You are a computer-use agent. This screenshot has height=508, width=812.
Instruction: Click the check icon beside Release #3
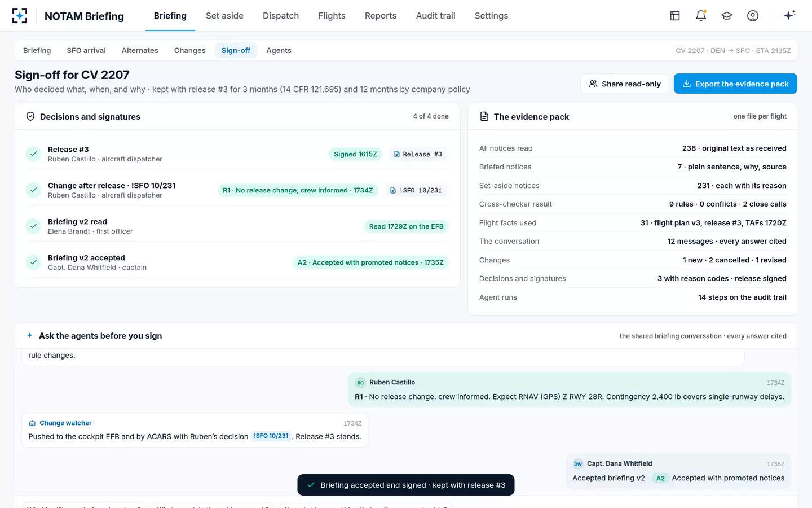[x=33, y=154]
